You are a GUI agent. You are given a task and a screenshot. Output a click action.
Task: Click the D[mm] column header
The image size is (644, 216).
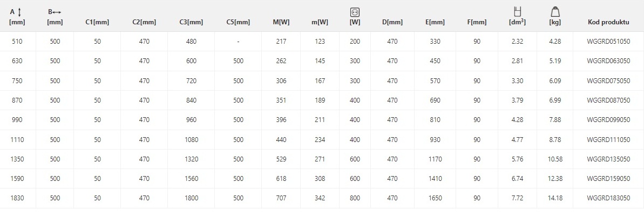pyautogui.click(x=392, y=22)
